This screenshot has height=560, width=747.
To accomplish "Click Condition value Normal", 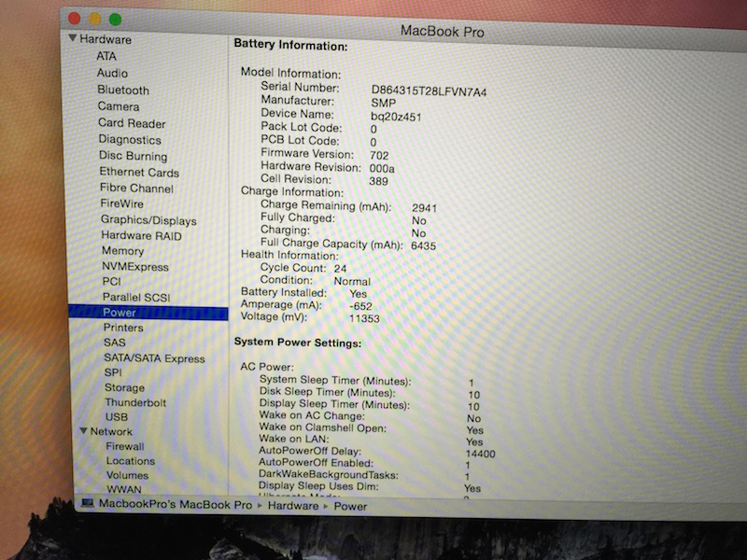I will (x=352, y=282).
